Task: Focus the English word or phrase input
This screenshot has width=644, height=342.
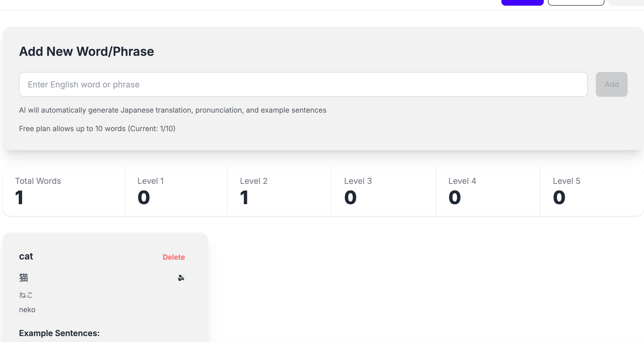Action: (x=303, y=84)
